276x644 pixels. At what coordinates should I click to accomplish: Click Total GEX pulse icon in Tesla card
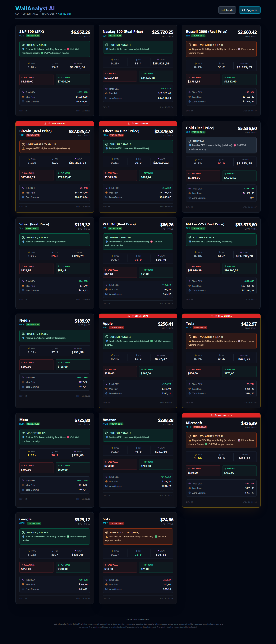point(190,384)
